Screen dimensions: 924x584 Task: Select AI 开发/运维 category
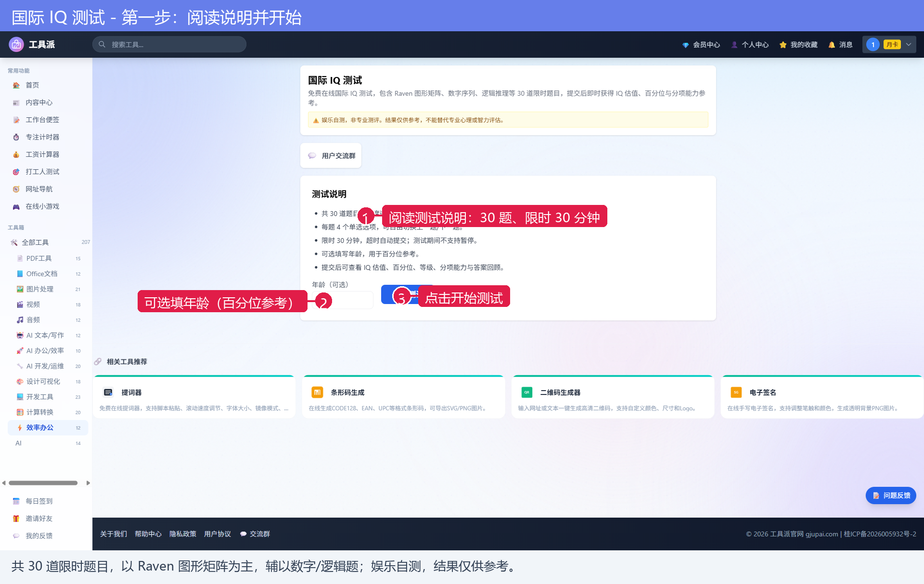pos(48,366)
